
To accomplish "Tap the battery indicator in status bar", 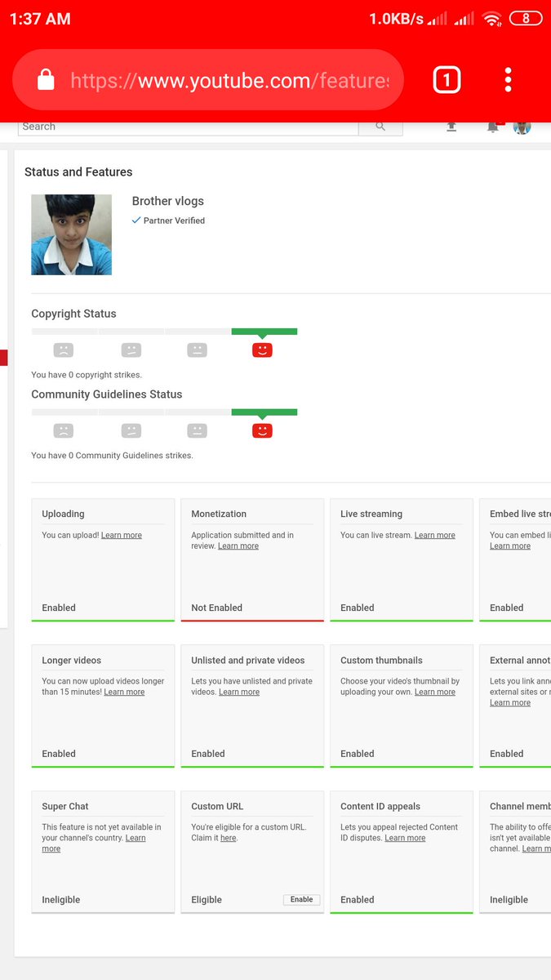I will click(526, 18).
